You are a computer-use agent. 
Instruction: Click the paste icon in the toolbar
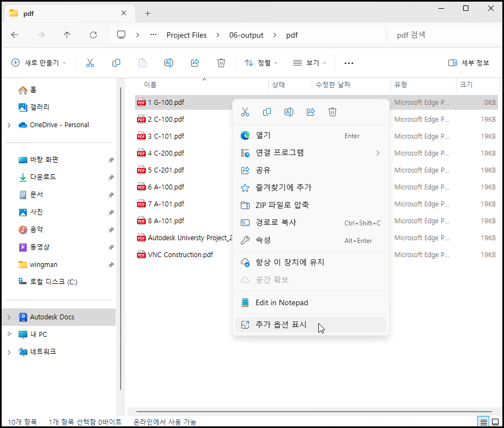(x=143, y=62)
